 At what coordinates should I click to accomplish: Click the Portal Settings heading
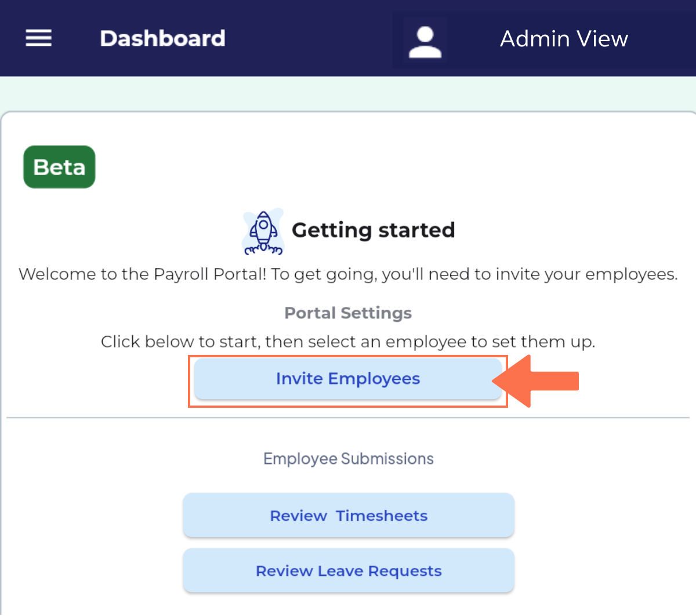coord(347,313)
